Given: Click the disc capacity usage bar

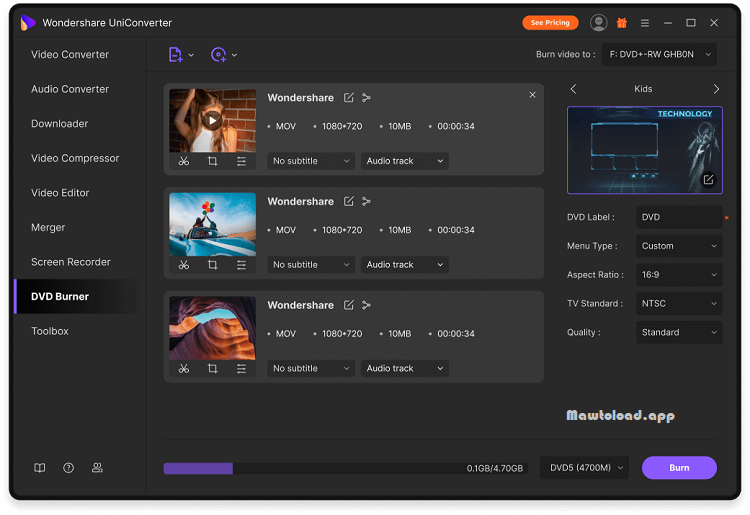Looking at the screenshot, I should pos(345,468).
